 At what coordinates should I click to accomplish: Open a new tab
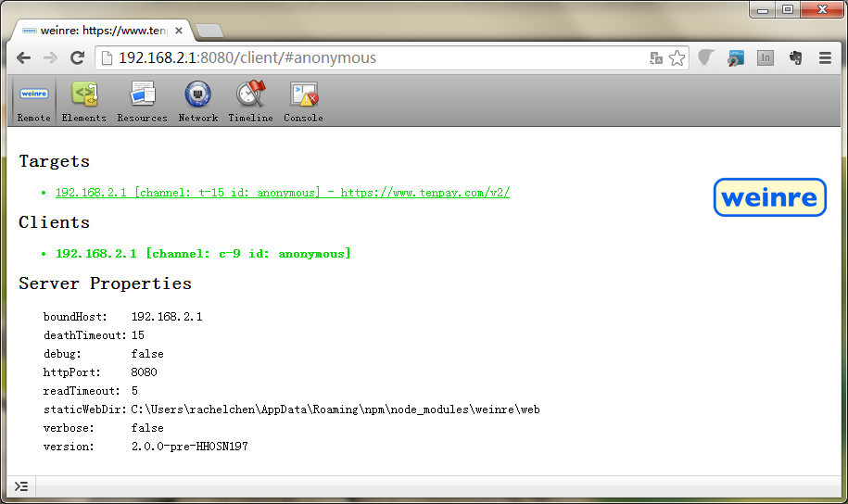[x=209, y=31]
